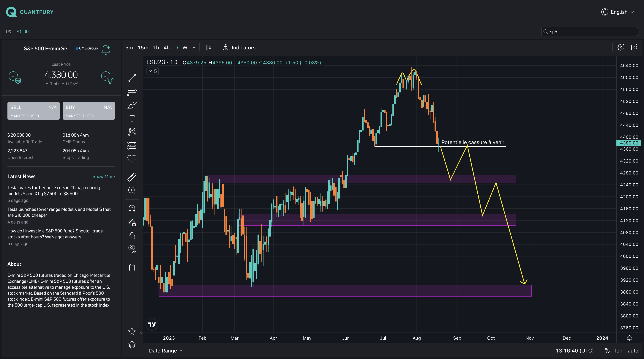The height and width of the screenshot is (359, 644).
Task: Add price alert bell icon
Action: click(106, 49)
